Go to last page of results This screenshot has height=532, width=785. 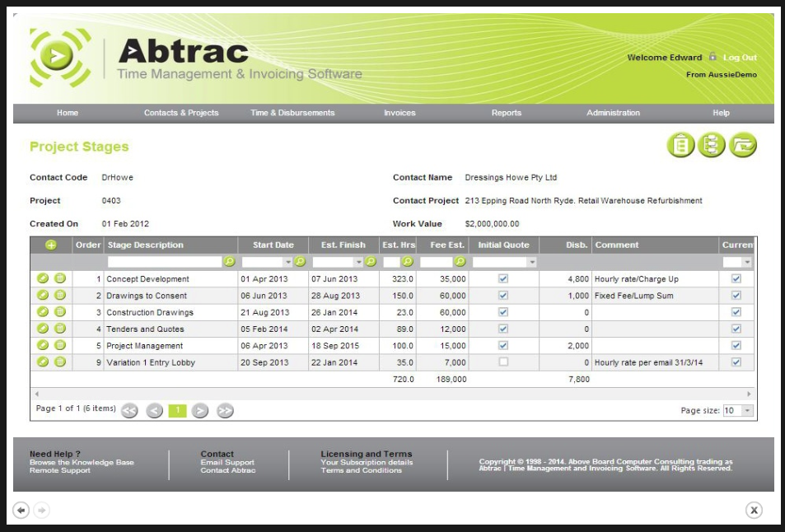pos(226,411)
